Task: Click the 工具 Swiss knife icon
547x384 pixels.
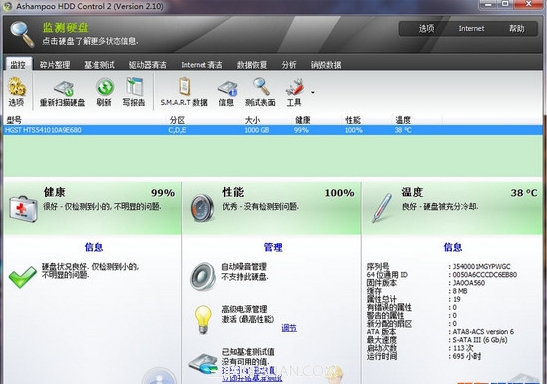Action: coord(295,87)
